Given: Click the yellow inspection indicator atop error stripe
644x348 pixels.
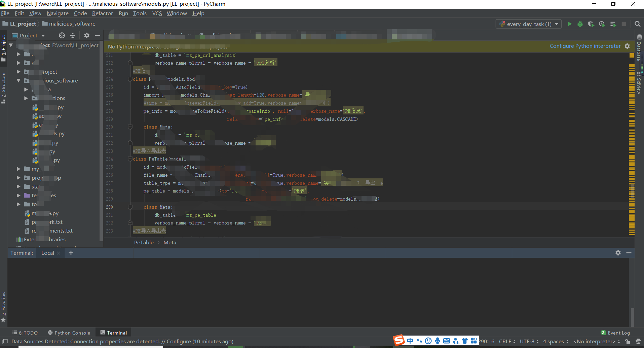Looking at the screenshot, I should click(632, 55).
